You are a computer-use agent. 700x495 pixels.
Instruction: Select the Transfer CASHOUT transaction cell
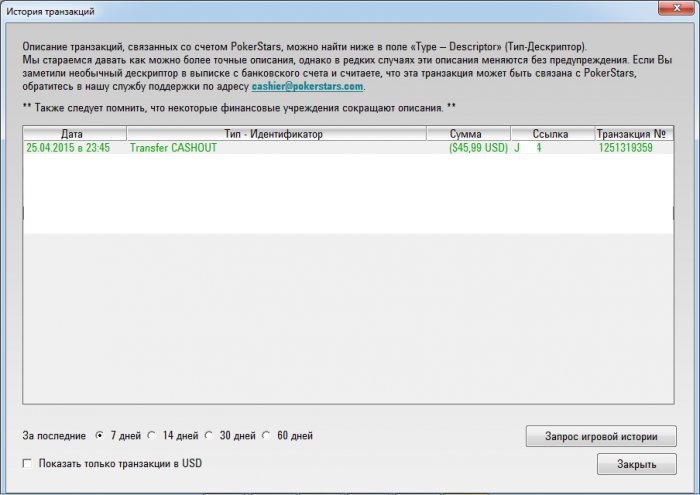(173, 148)
